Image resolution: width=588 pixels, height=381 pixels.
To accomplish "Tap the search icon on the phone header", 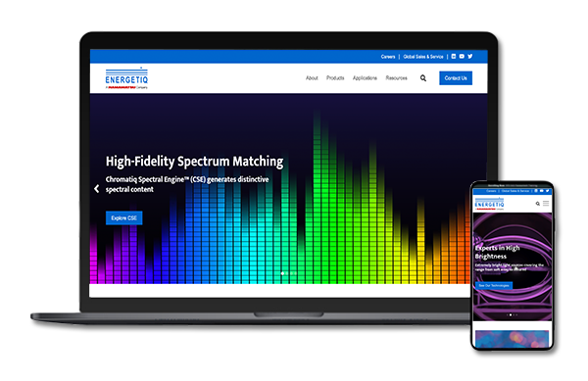I will [x=537, y=204].
